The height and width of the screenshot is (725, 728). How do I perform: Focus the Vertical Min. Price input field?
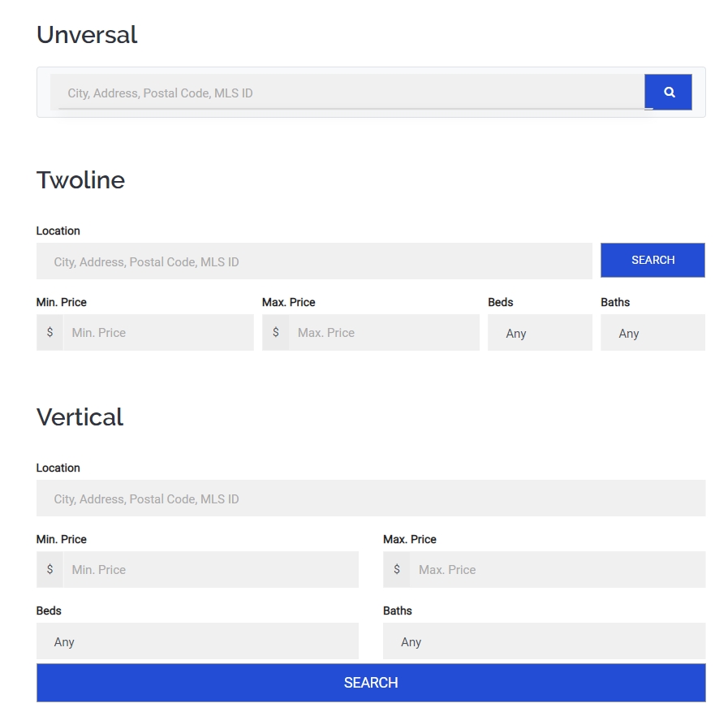pyautogui.click(x=210, y=570)
